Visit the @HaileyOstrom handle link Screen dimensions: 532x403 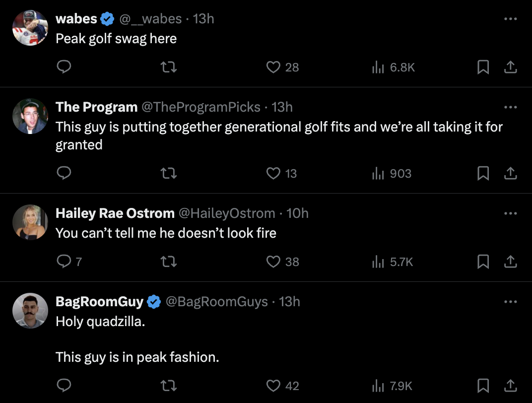point(226,213)
